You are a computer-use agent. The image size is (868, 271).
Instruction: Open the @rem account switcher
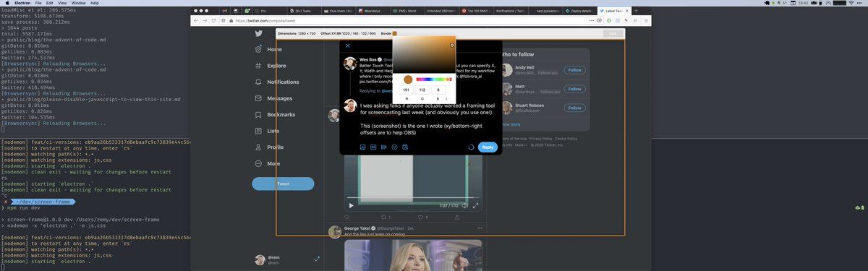(x=286, y=260)
